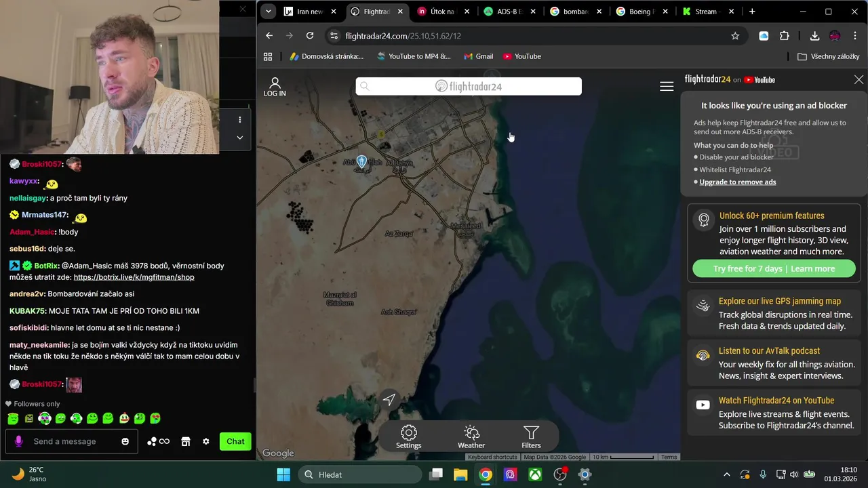Viewport: 868px width, 488px height.
Task: Open Gmail bookmark
Action: click(478, 56)
